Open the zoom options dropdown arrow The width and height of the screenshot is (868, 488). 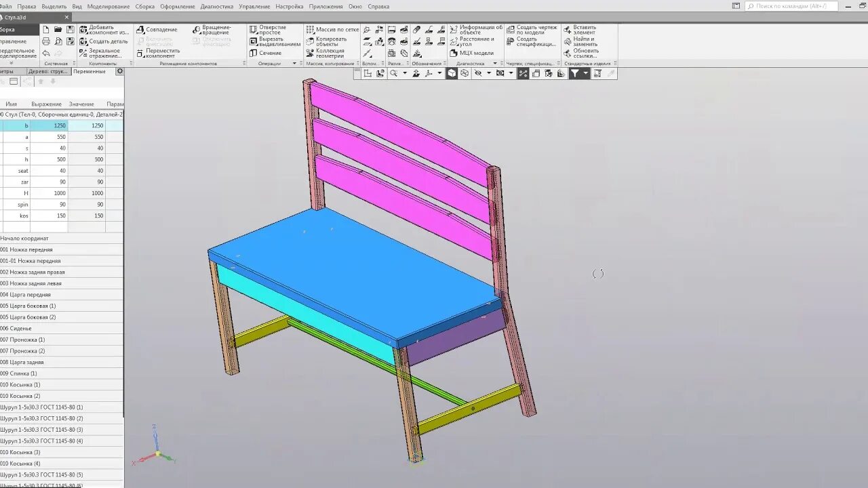pos(405,73)
